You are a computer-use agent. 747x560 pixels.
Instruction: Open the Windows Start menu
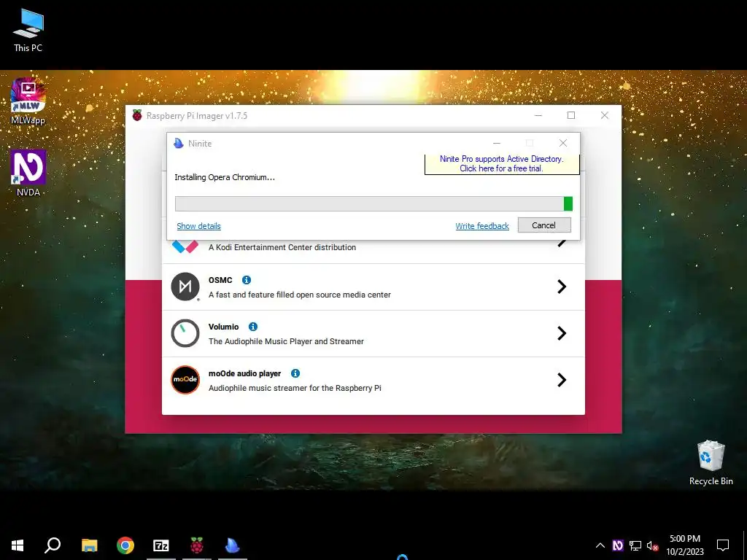(x=18, y=545)
